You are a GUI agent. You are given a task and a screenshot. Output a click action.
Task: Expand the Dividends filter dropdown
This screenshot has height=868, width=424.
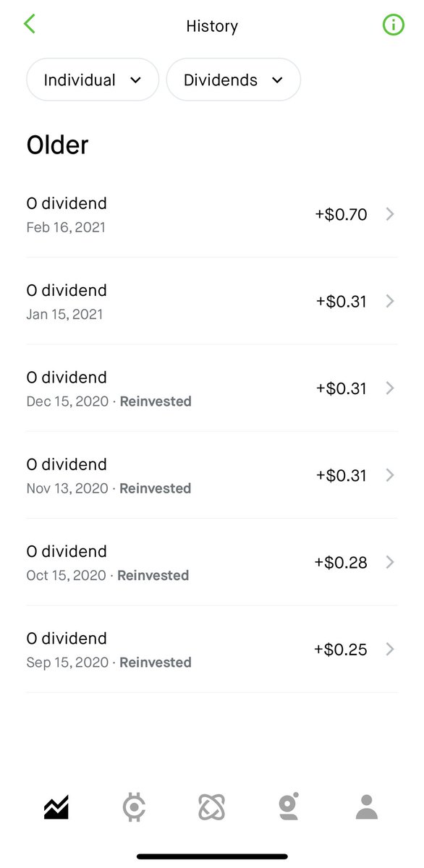click(x=234, y=80)
